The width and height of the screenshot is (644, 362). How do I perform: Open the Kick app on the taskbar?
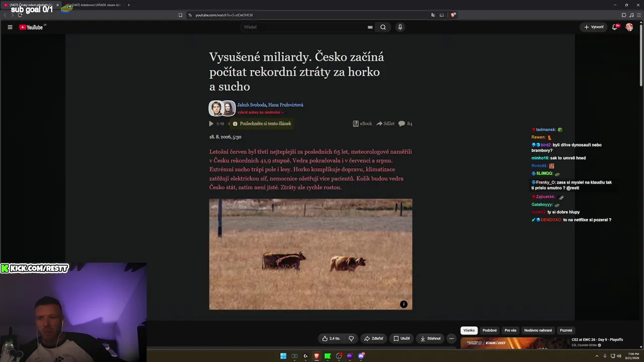coord(328,356)
